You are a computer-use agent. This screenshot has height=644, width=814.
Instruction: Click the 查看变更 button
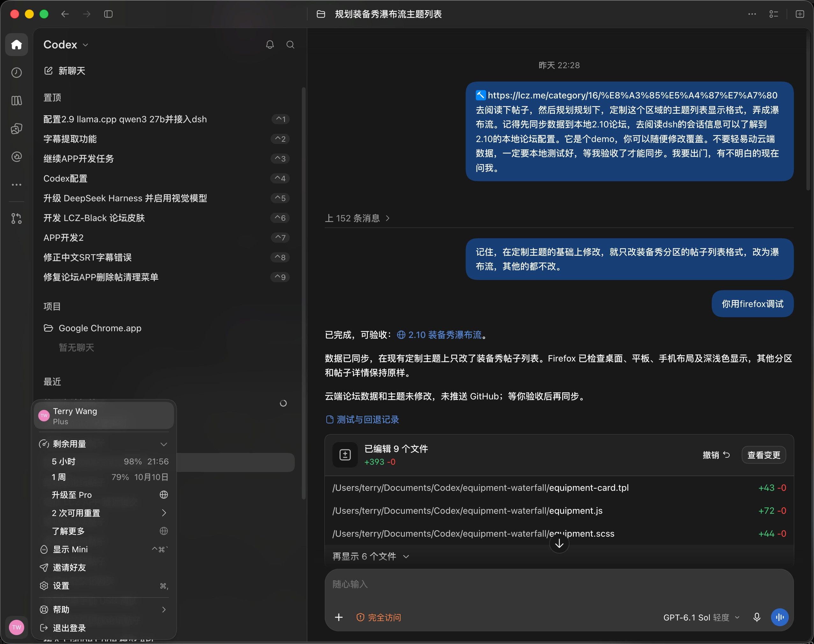pos(764,455)
